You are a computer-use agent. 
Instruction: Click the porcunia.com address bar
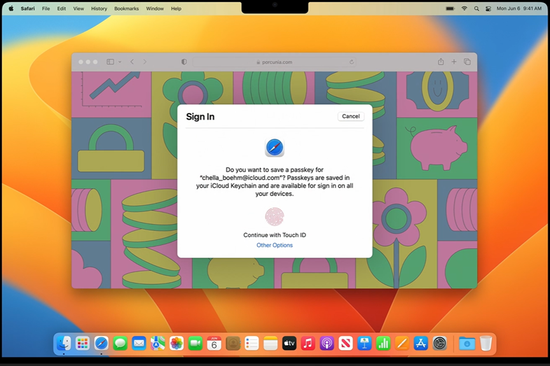click(275, 62)
